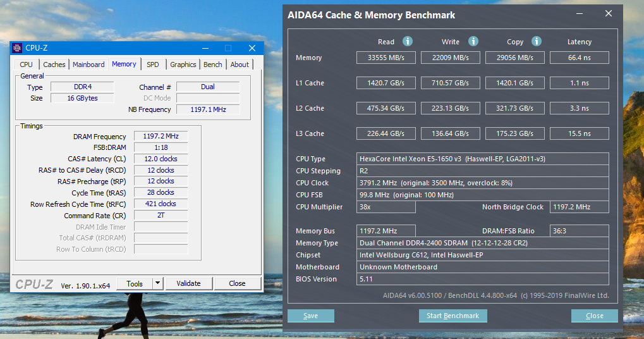Click the CPU FSB value 99.8 MHz
Image resolution: width=644 pixels, height=339 pixels.
[483, 195]
